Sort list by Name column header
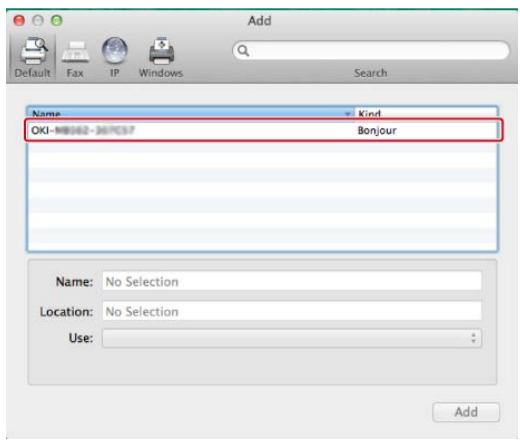 [x=190, y=113]
